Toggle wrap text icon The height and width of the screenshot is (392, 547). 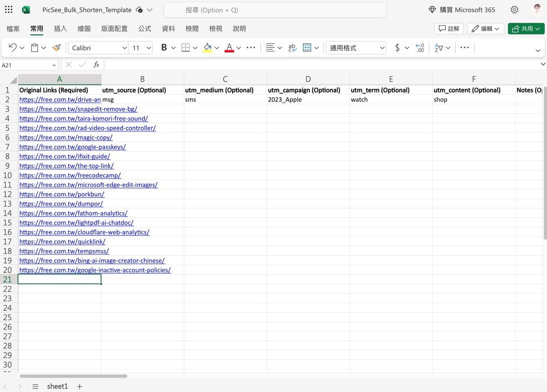coord(292,48)
